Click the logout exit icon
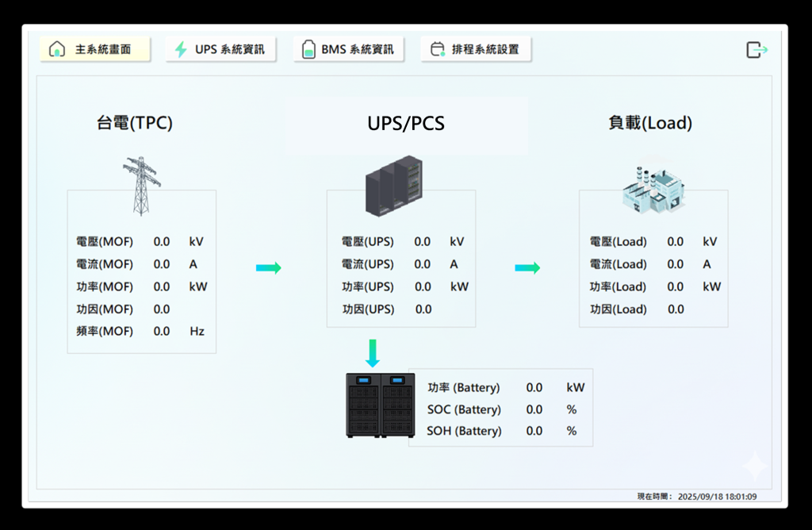The image size is (812, 530). [x=756, y=49]
